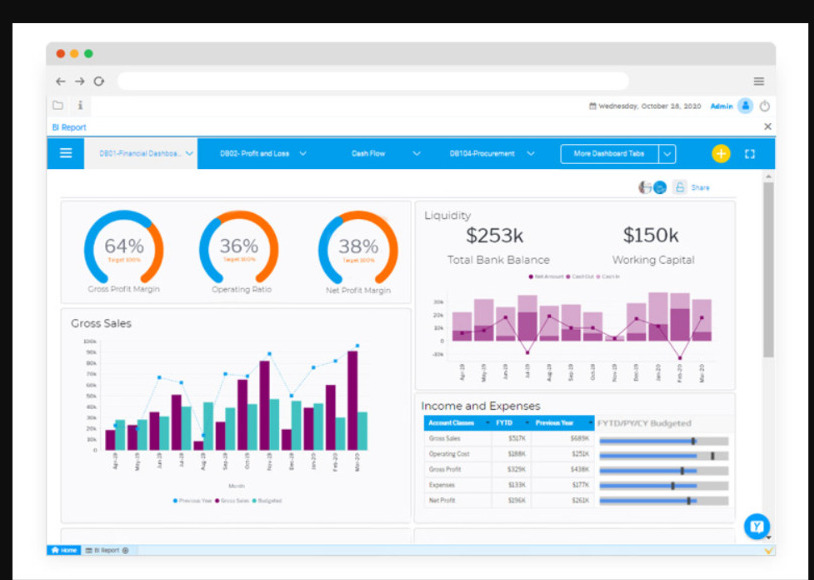Click the $253k Total Bank Balance value
This screenshot has height=580, width=814.
coord(494,236)
